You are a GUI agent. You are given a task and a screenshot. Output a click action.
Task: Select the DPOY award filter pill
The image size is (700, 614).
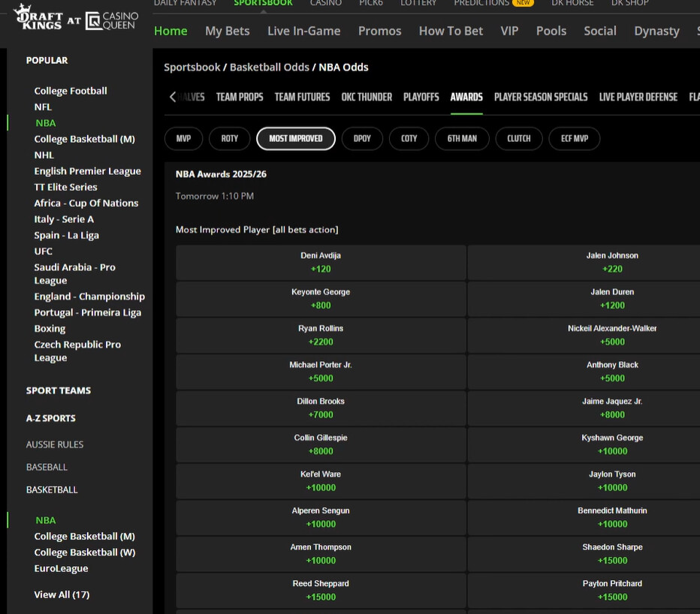point(362,139)
